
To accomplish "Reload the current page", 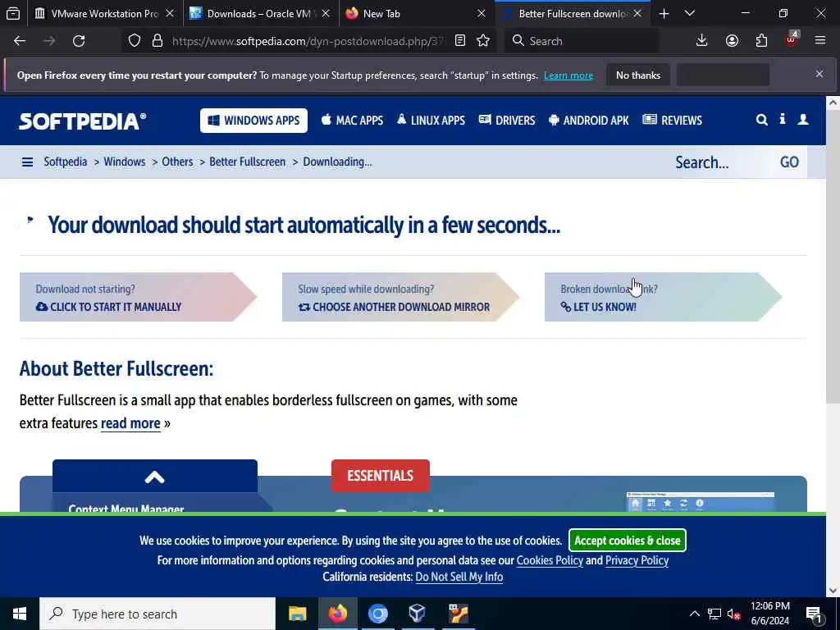I will pyautogui.click(x=79, y=41).
